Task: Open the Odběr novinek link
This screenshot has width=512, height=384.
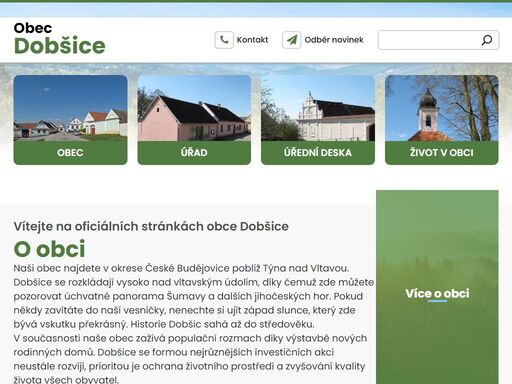Action: coord(334,40)
